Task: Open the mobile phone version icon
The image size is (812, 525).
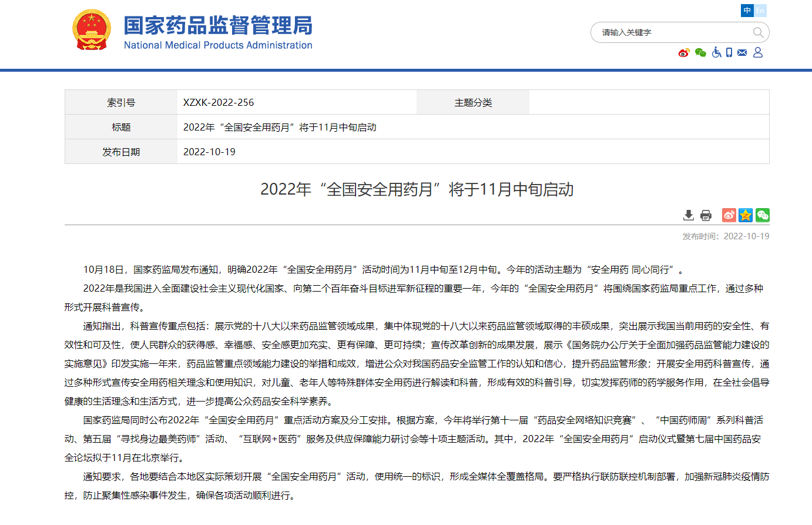Action: pyautogui.click(x=729, y=52)
